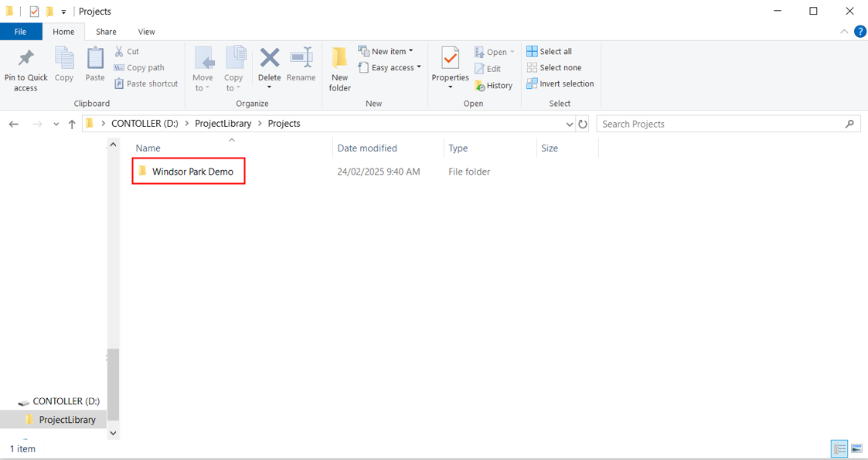Viewport: 868px width, 460px height.
Task: Click Pin to Quick access icon
Action: (x=26, y=58)
